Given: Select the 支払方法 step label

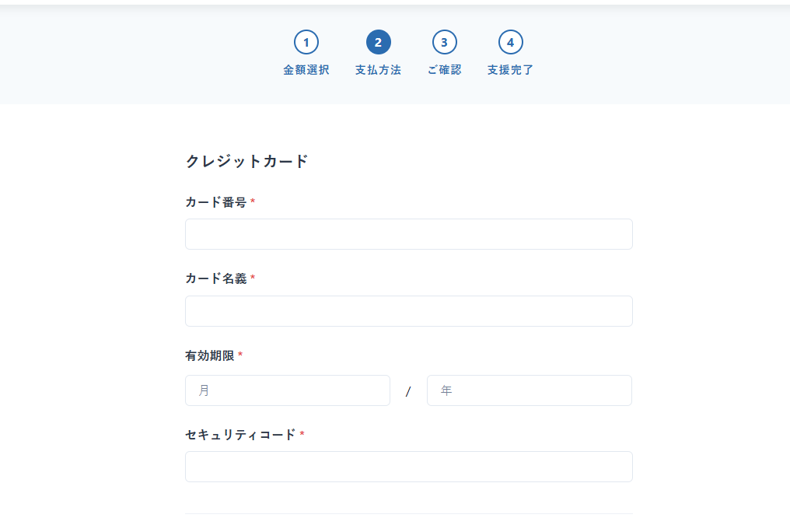Looking at the screenshot, I should pos(378,70).
